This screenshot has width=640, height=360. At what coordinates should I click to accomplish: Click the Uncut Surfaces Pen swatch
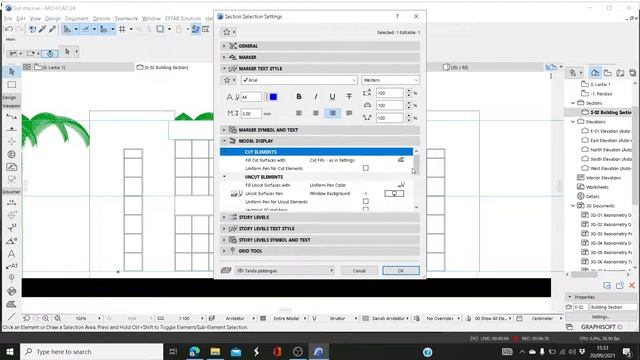(x=394, y=193)
